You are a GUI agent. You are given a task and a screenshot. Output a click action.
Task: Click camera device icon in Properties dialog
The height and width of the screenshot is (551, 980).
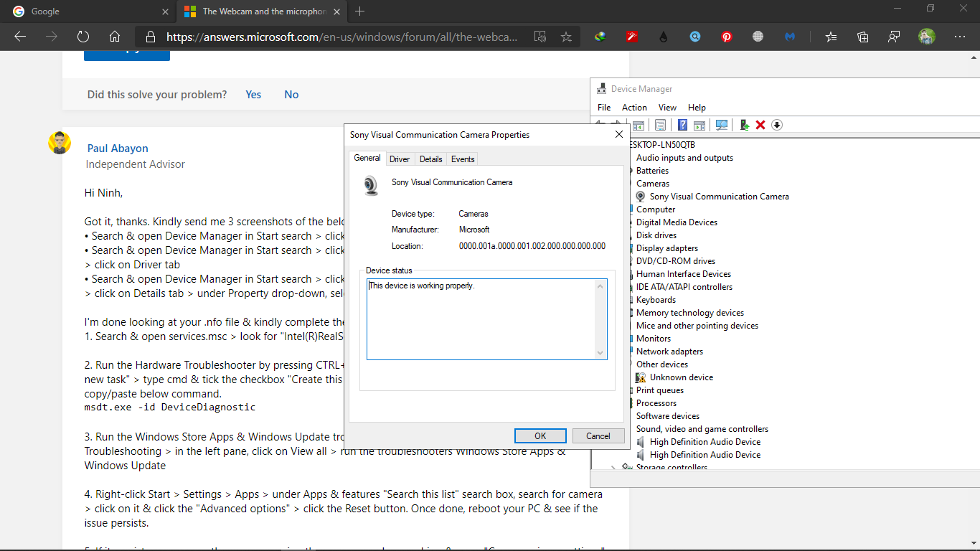click(370, 186)
